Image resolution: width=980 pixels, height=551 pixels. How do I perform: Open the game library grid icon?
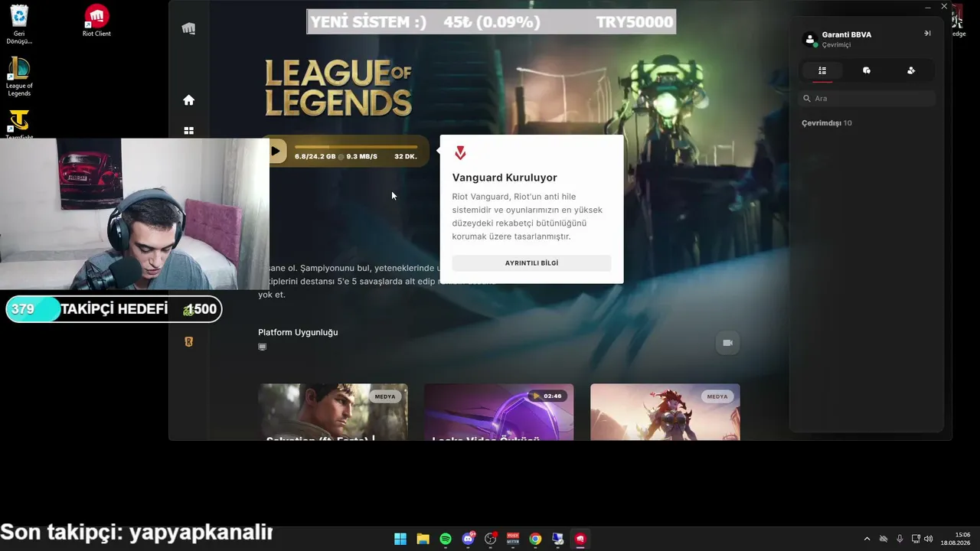pos(188,131)
